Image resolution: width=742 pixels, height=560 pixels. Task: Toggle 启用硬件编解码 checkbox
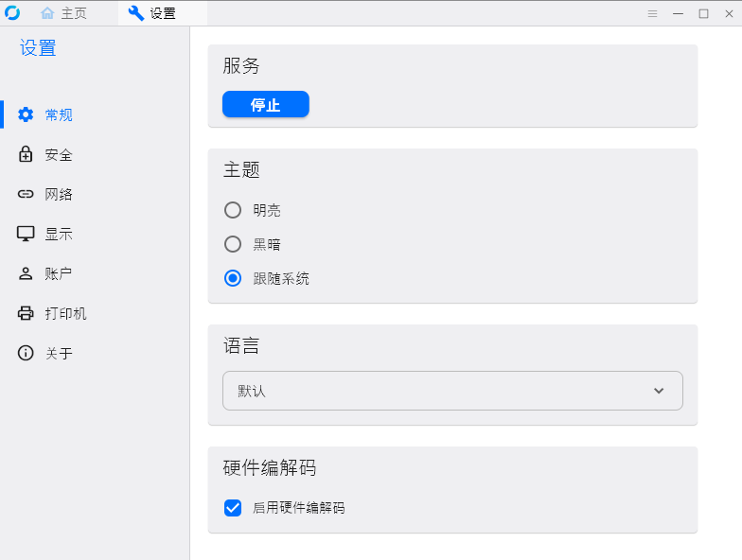tap(233, 508)
